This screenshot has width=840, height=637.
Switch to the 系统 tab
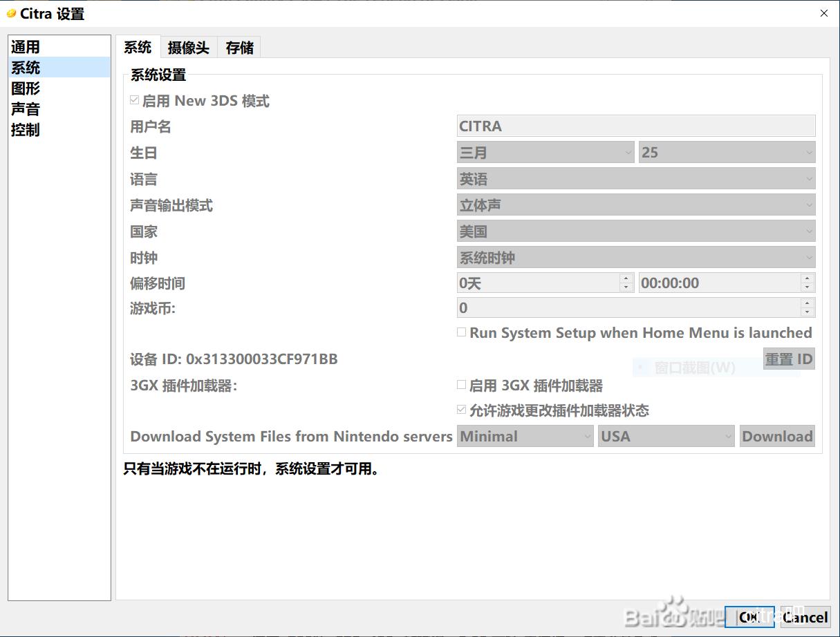[138, 47]
